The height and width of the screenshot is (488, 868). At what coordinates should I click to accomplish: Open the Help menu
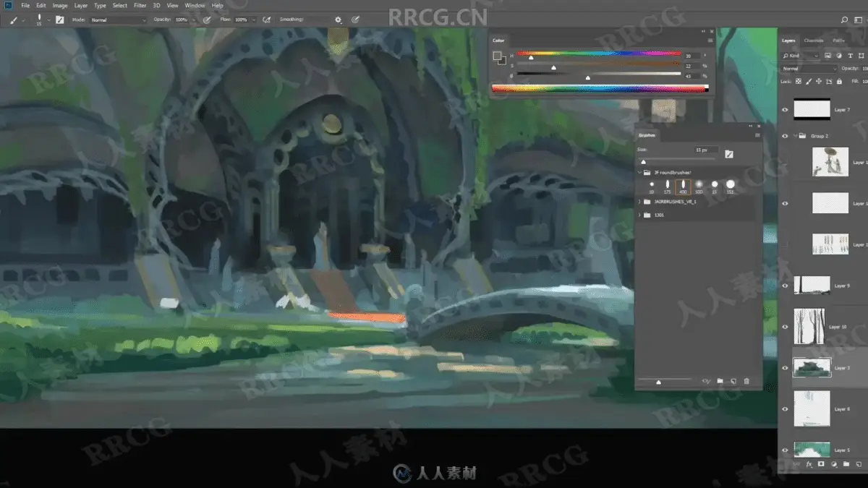pos(217,5)
